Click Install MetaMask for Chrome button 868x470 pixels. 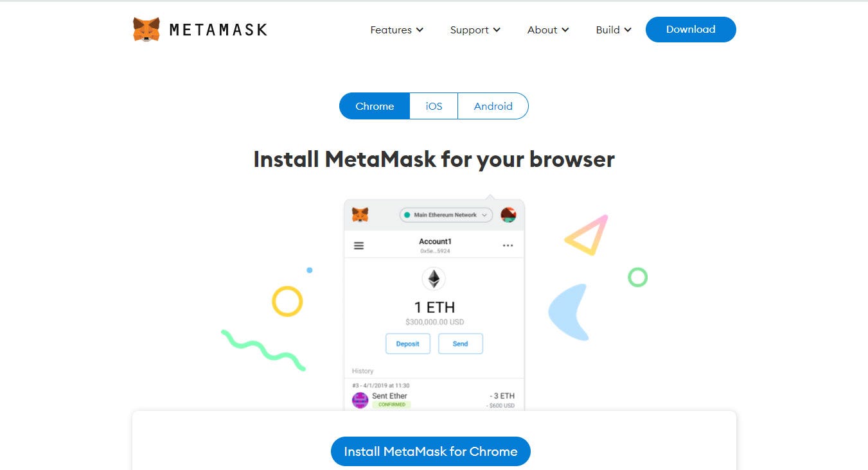pos(430,451)
